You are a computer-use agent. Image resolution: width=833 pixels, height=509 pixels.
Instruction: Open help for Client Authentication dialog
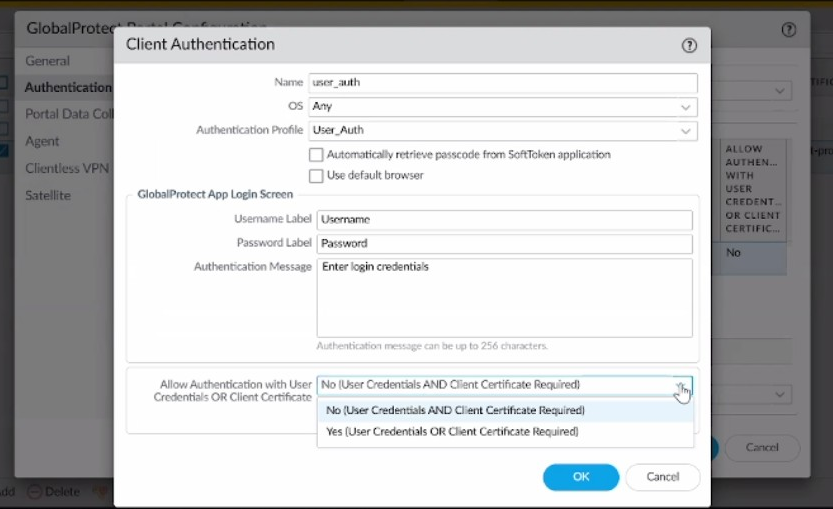[689, 46]
